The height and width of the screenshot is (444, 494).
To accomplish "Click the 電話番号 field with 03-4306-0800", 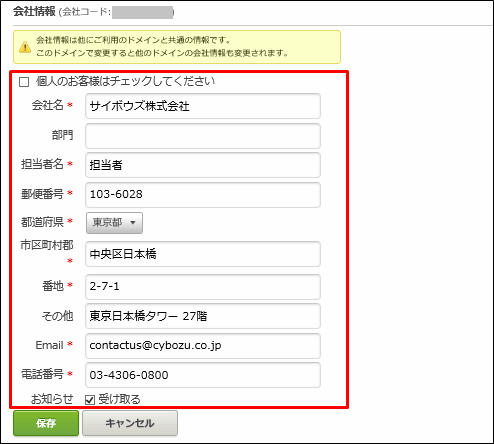I will [x=203, y=375].
